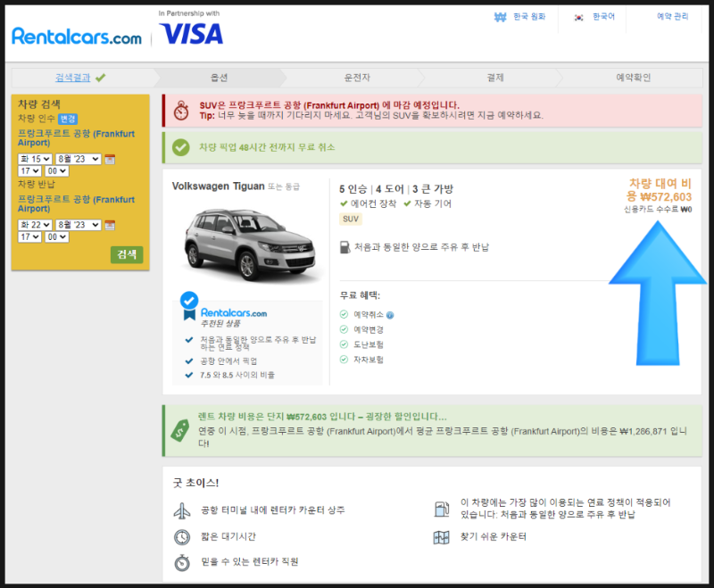The width and height of the screenshot is (714, 588).
Task: Click 차량 픽업 48시간 전까지 무료 취소 text
Action: coord(267,147)
